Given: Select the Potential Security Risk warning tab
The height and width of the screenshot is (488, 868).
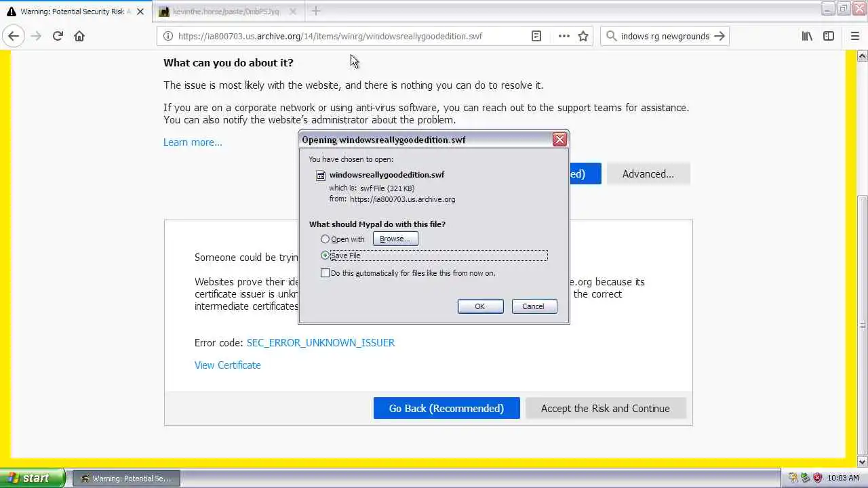Looking at the screenshot, I should pyautogui.click(x=75, y=12).
